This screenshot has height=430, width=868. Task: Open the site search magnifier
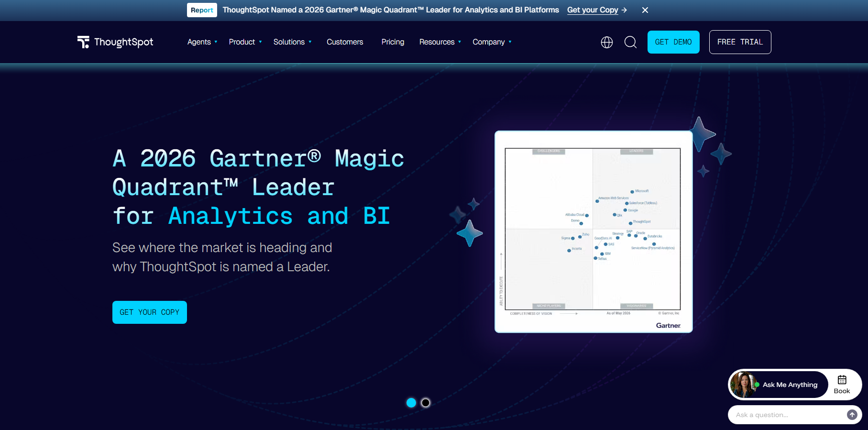point(630,42)
